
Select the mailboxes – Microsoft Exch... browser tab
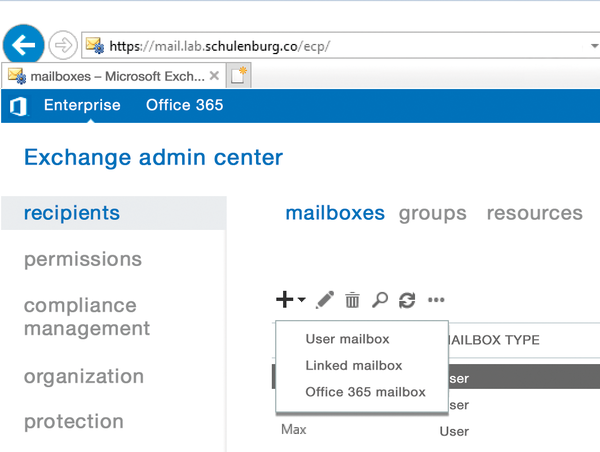click(x=113, y=76)
